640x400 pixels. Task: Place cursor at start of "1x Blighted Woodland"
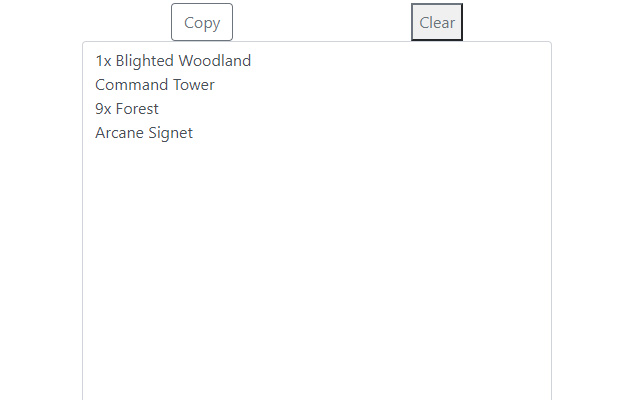pyautogui.click(x=96, y=61)
